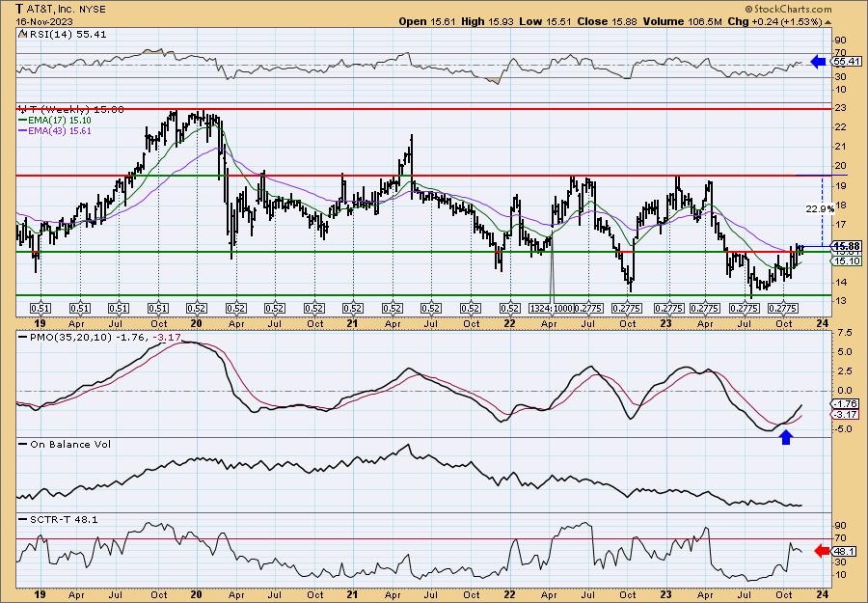Open the © StockCharts.com credit
The height and width of the screenshot is (603, 868).
(788, 9)
